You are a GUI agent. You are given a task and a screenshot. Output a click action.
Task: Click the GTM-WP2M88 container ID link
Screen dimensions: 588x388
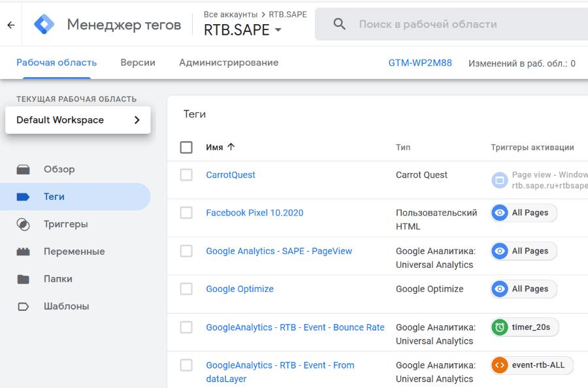[420, 63]
